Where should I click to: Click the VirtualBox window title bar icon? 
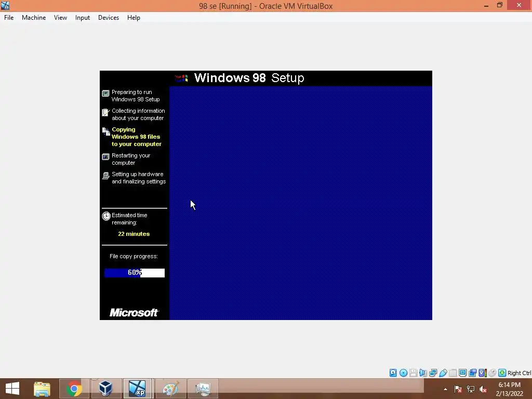5,5
